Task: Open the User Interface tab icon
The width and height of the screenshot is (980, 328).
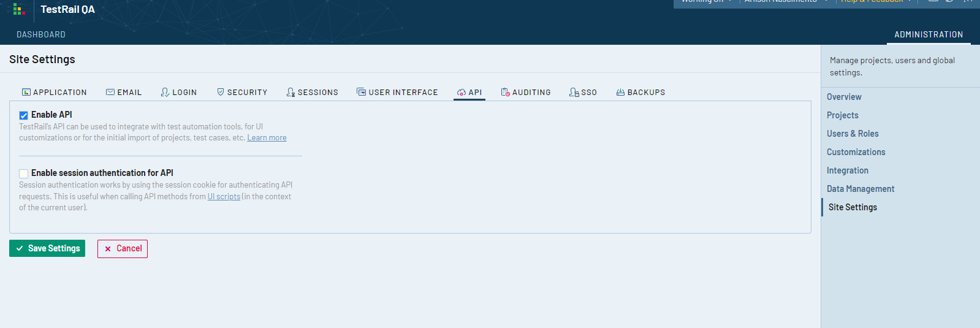Action: point(362,92)
